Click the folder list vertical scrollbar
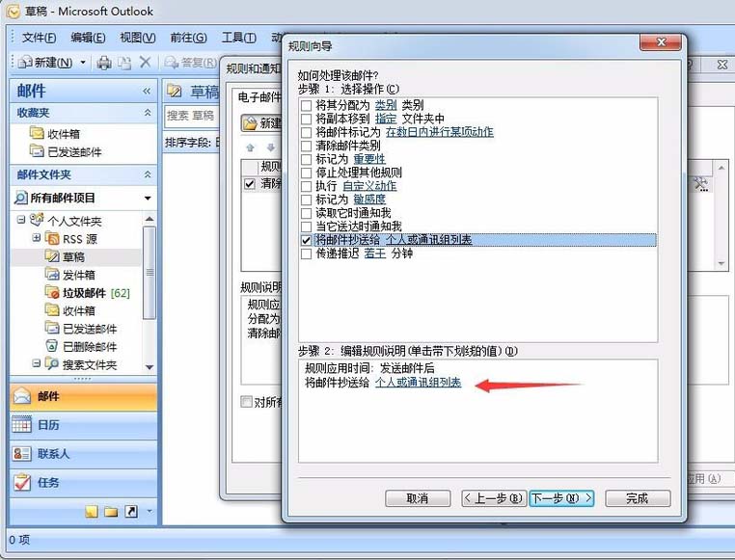 [x=149, y=280]
